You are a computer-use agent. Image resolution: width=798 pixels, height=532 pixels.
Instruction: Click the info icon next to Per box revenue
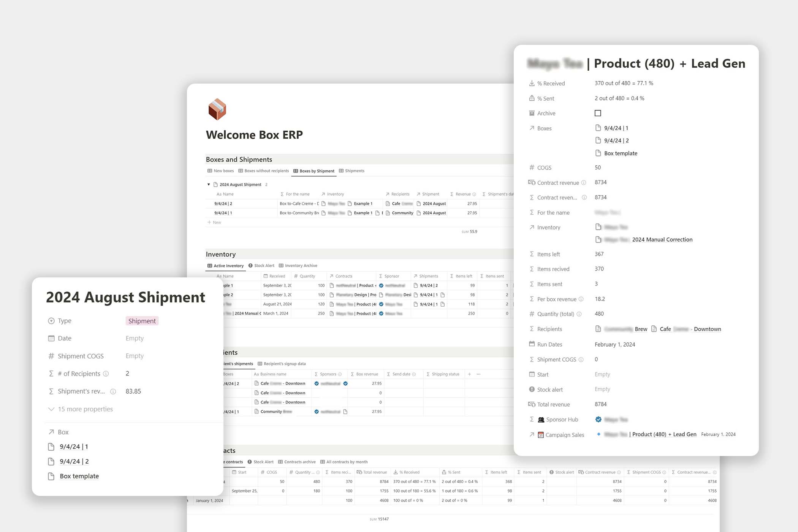point(581,299)
